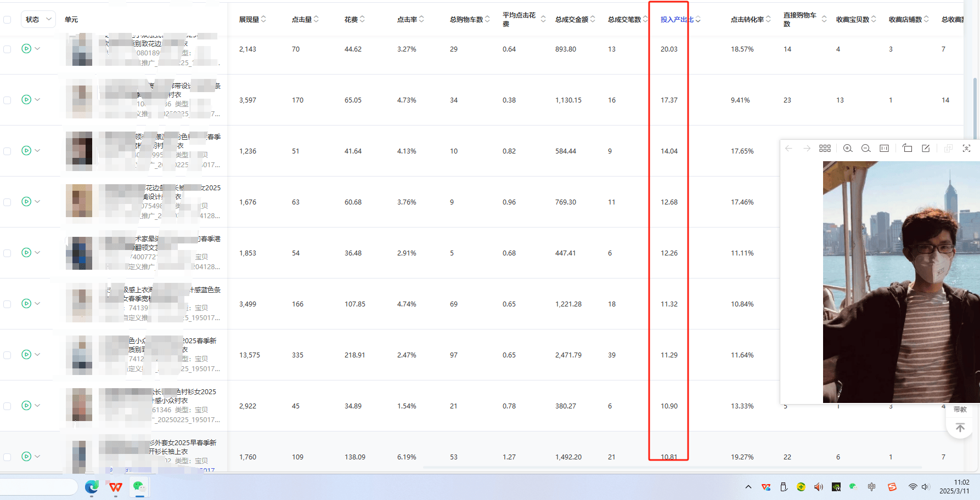Expand the system tray hidden icons arrow
Image resolution: width=980 pixels, height=500 pixels.
coord(748,487)
